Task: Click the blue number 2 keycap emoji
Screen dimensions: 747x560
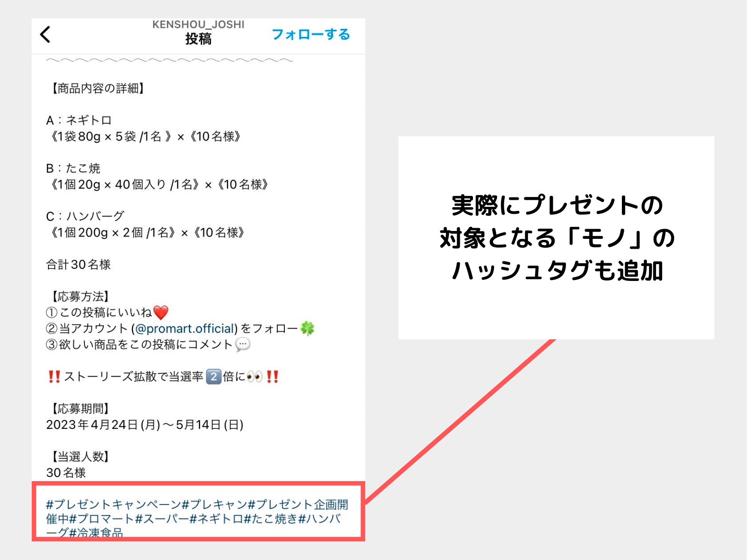Action: tap(213, 377)
